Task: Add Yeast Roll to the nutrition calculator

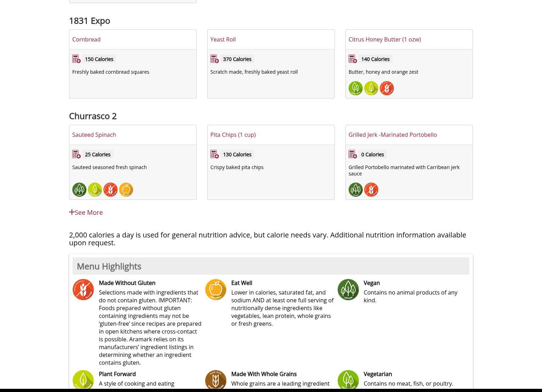Action: pos(214,59)
